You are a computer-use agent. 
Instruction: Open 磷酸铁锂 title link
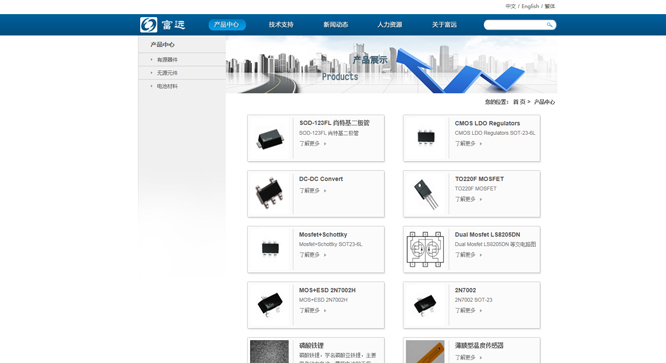pos(311,346)
